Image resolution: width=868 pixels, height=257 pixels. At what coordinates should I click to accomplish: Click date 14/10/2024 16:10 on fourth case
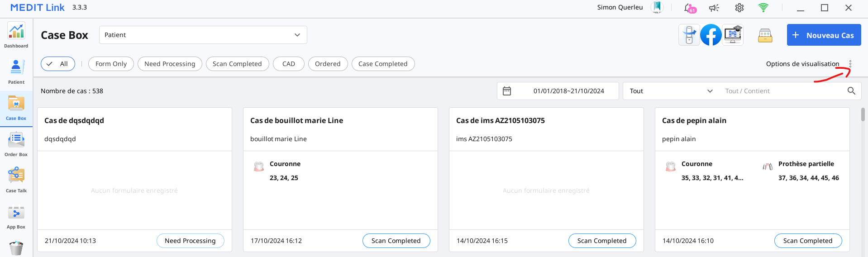tap(688, 241)
